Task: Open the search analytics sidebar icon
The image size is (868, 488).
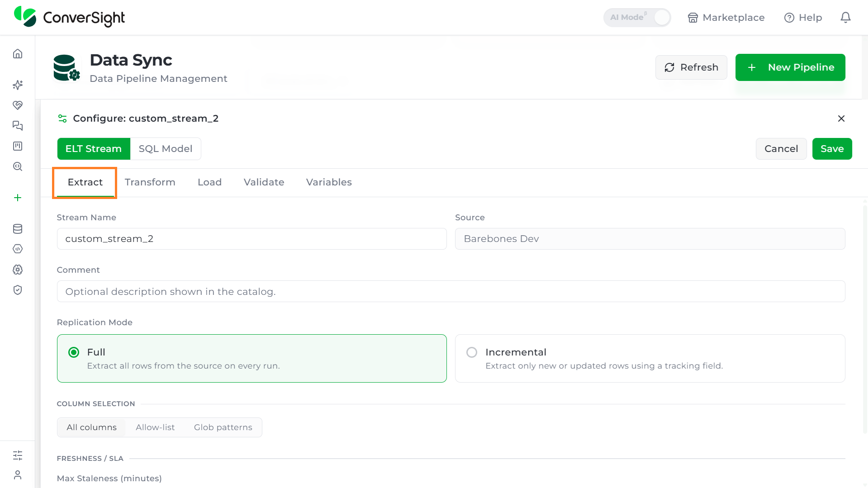Action: tap(18, 166)
